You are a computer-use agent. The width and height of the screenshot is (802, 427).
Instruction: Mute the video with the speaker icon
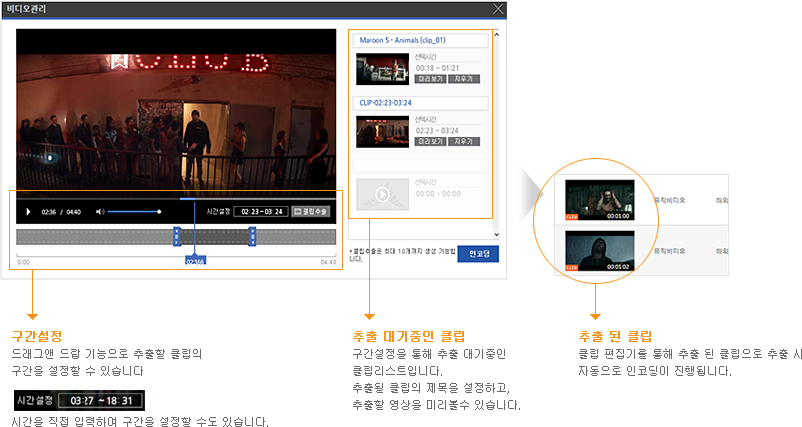tap(100, 212)
